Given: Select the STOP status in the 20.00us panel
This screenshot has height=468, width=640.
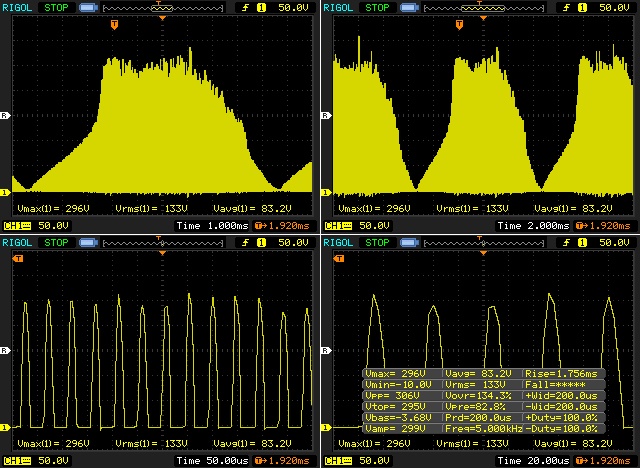Looking at the screenshot, I should click(x=377, y=242).
